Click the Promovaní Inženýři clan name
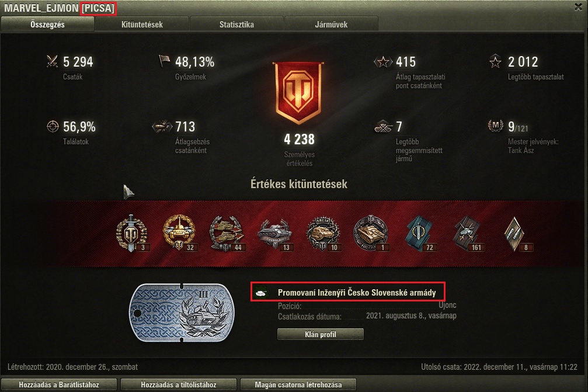This screenshot has height=392, width=588. [357, 293]
